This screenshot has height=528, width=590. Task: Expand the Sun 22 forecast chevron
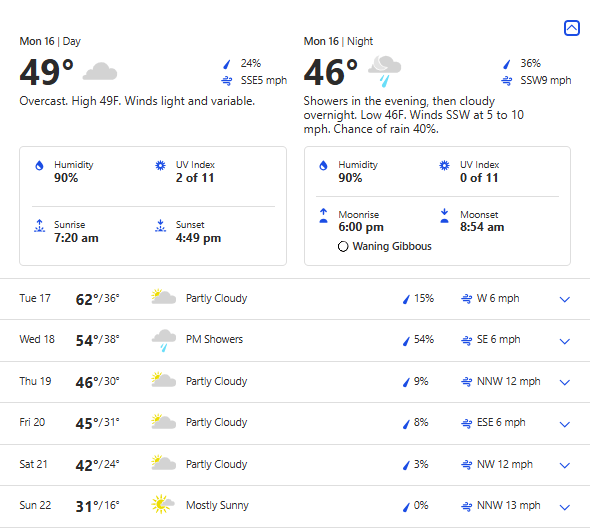tap(564, 507)
